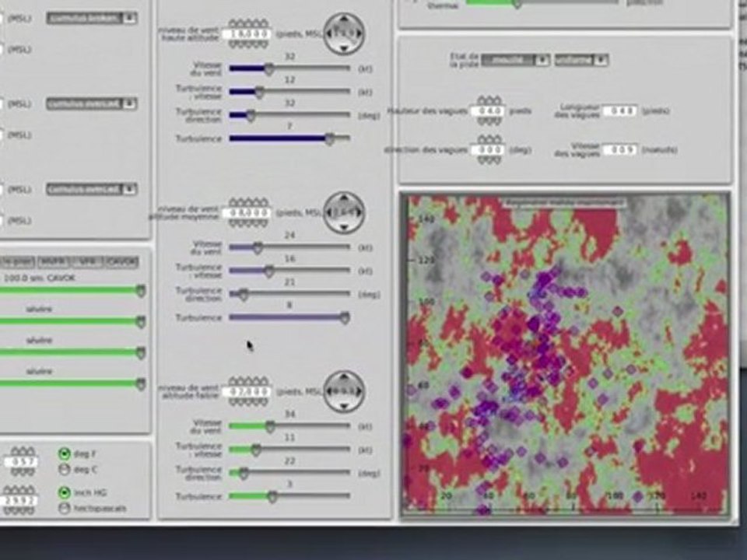Open the cumulus broken cloud type dropdown
Screen dimensions: 747x560
(x=92, y=19)
